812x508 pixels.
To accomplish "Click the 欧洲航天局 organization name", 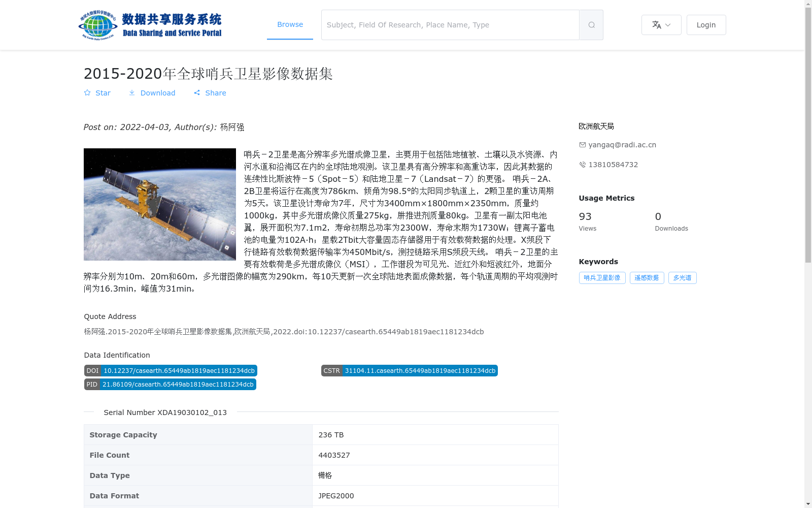I will [x=596, y=126].
